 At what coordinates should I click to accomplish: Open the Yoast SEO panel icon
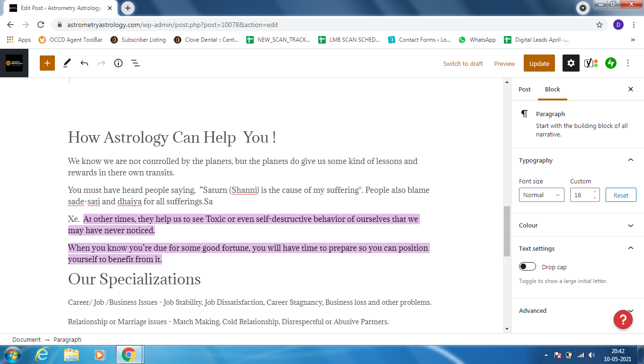click(x=590, y=63)
